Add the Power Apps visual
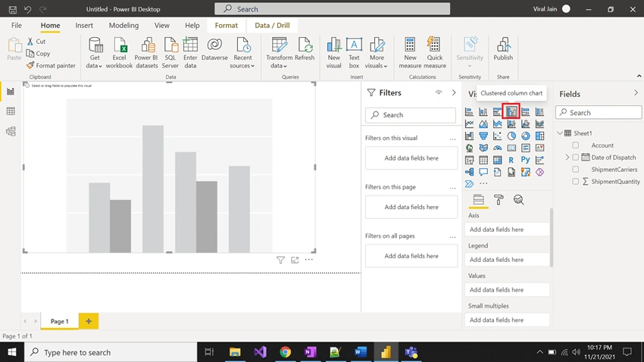The height and width of the screenshot is (362, 644). (x=539, y=172)
